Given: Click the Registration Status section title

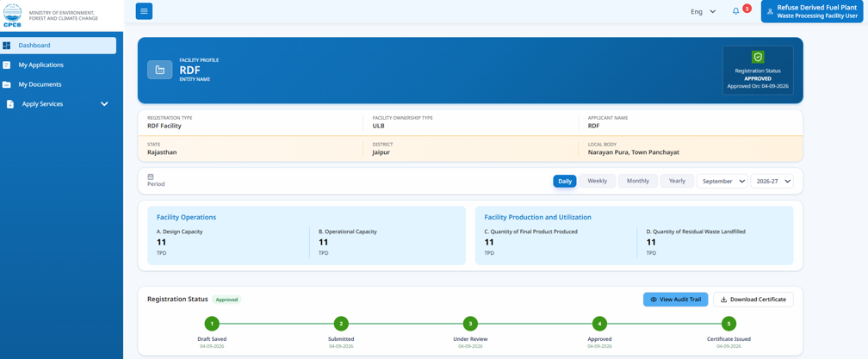Looking at the screenshot, I should (177, 300).
